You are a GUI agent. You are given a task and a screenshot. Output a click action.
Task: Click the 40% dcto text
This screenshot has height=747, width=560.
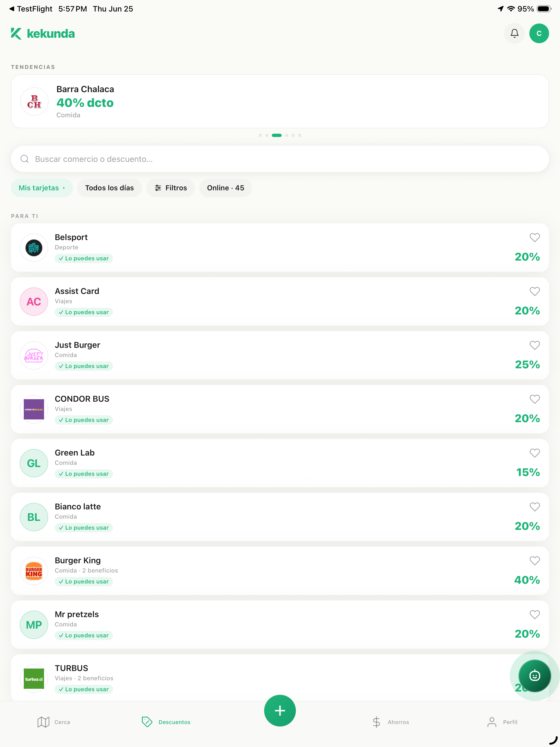(85, 103)
